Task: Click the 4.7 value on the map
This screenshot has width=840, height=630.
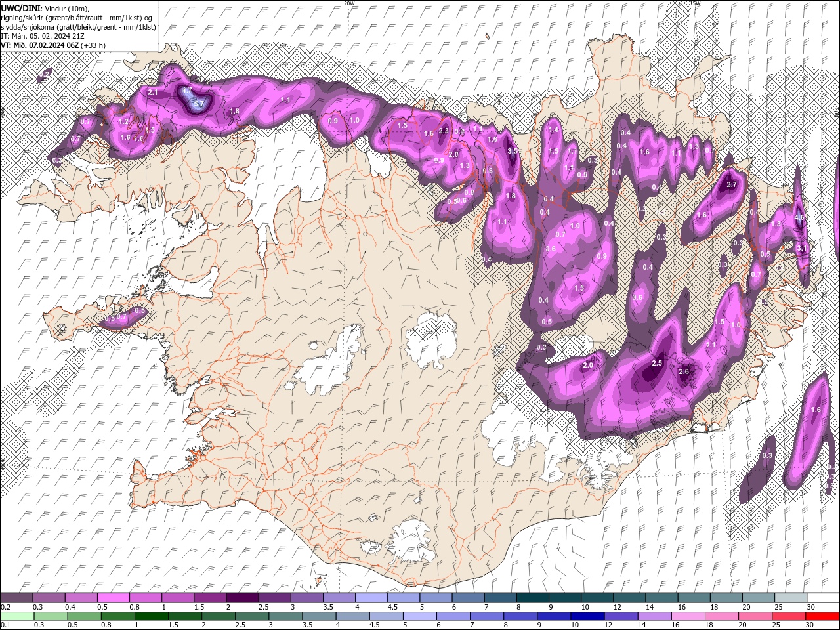Action: (187, 90)
